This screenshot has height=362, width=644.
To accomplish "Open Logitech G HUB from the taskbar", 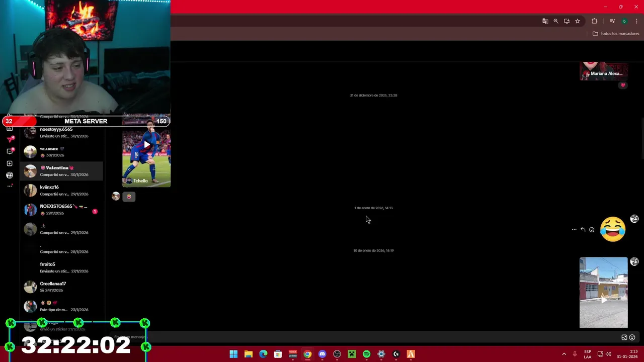I will click(x=396, y=354).
